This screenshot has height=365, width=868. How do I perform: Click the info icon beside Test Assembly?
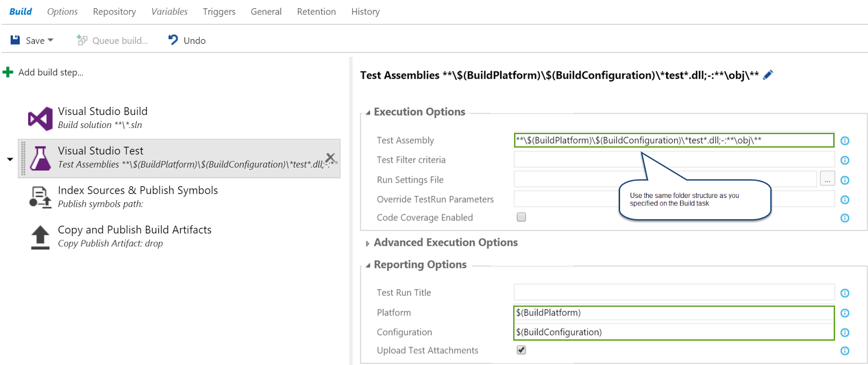tap(845, 141)
